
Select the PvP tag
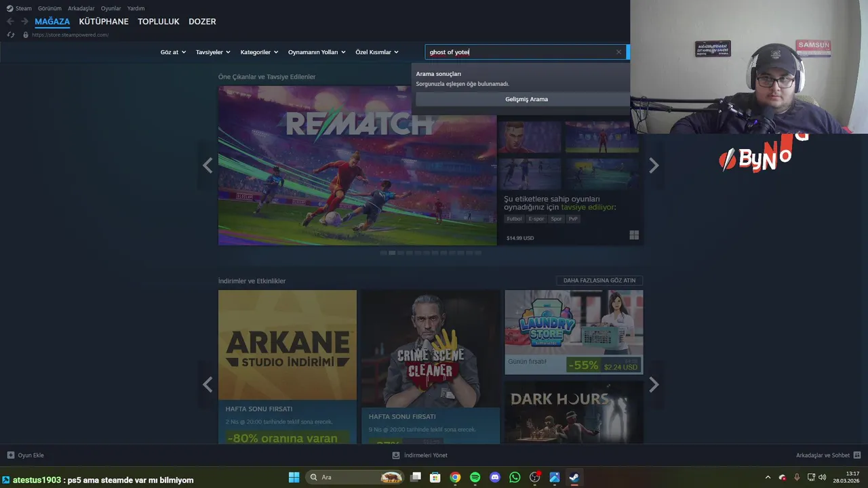(573, 219)
